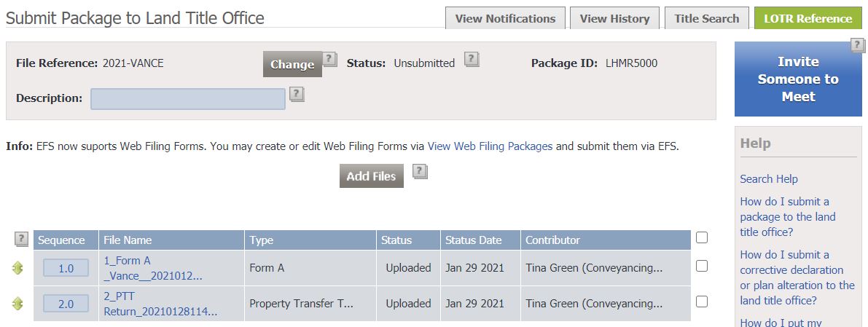
Task: Click the Description input field
Action: pyautogui.click(x=188, y=99)
